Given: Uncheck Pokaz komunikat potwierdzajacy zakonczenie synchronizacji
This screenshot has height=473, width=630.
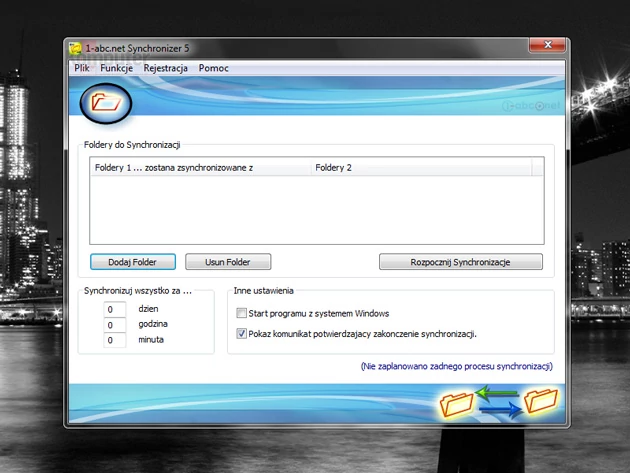Looking at the screenshot, I should (x=241, y=334).
